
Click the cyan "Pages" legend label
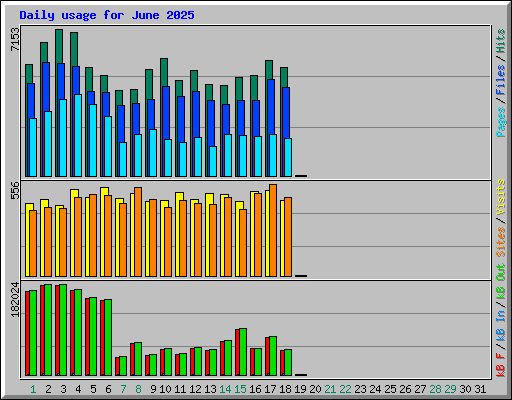[501, 122]
